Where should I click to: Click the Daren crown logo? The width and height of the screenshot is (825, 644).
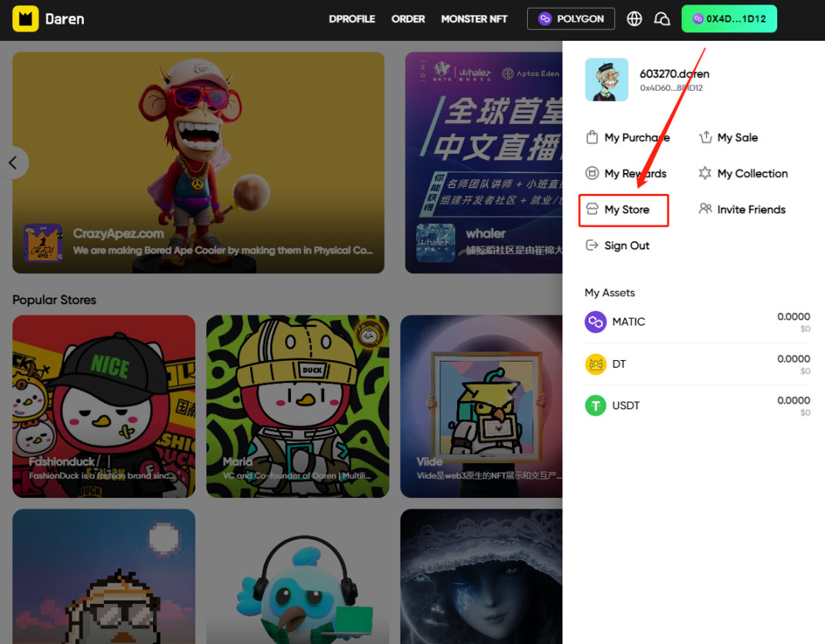coord(25,18)
